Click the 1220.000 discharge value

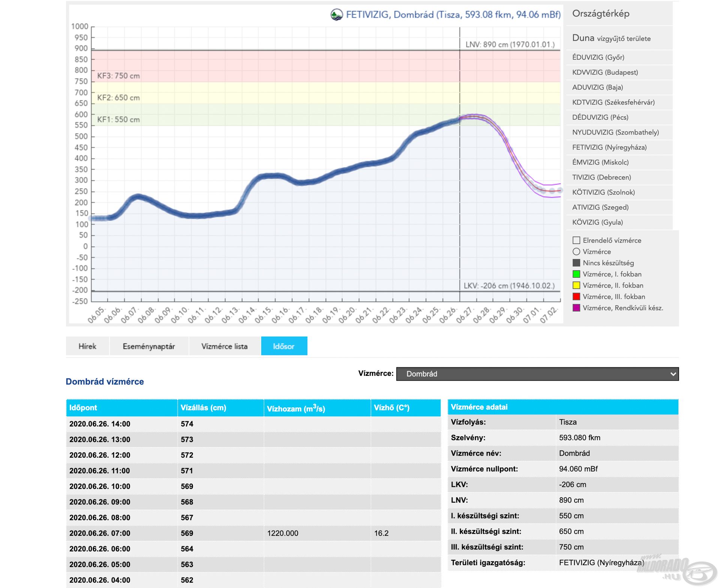pos(283,533)
